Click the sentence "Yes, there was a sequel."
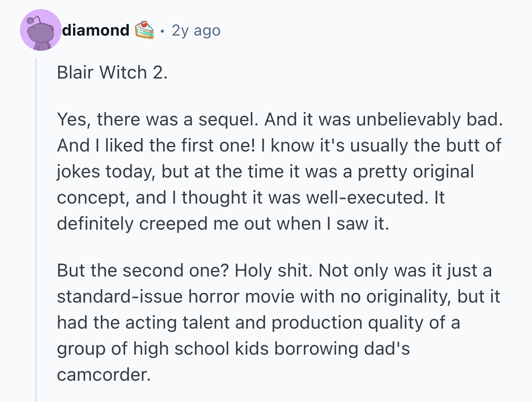This screenshot has width=532, height=402. point(158,120)
